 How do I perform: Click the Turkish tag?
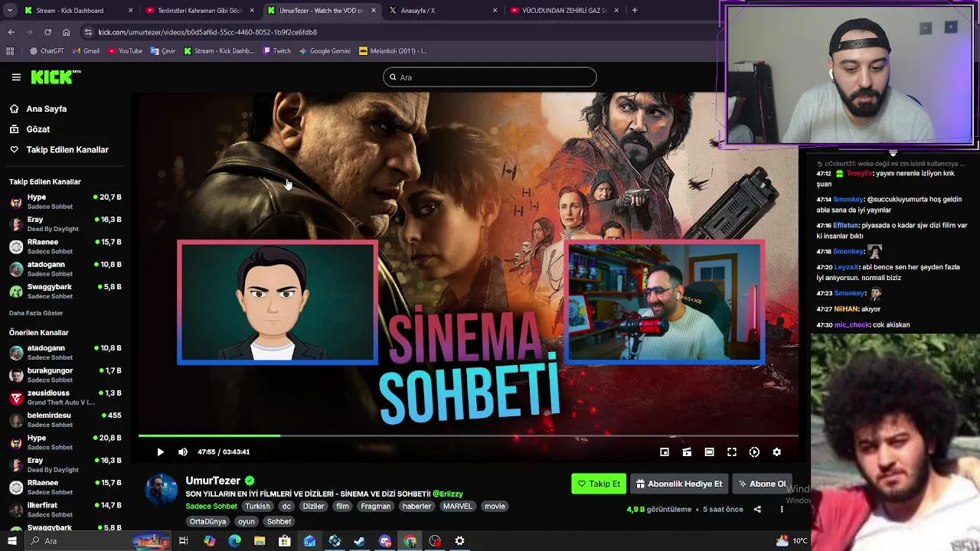(x=257, y=506)
